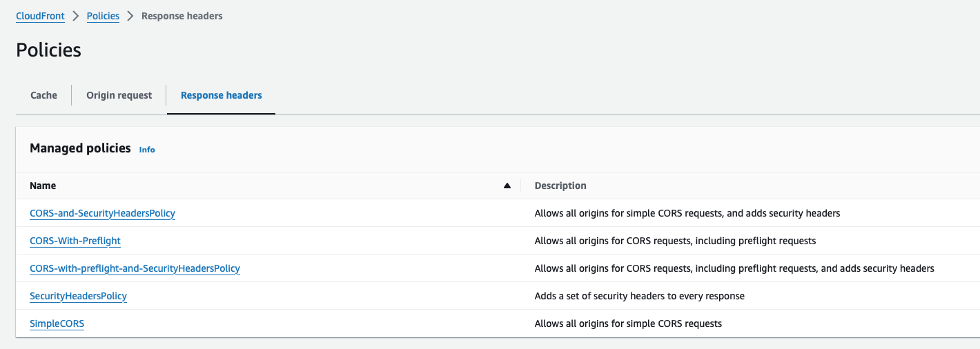Image resolution: width=980 pixels, height=349 pixels.
Task: Click the Policies page heading
Action: click(x=48, y=50)
